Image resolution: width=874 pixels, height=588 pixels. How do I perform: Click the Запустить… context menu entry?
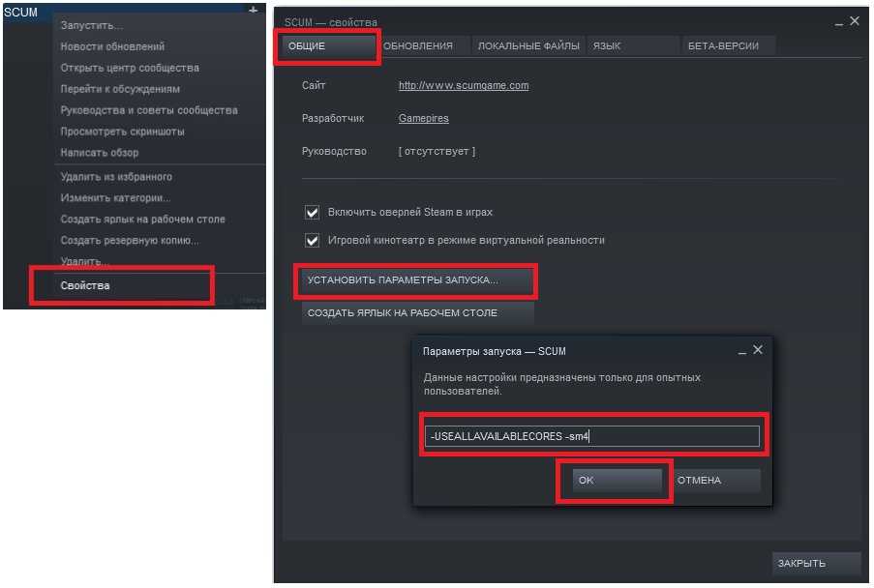point(91,25)
